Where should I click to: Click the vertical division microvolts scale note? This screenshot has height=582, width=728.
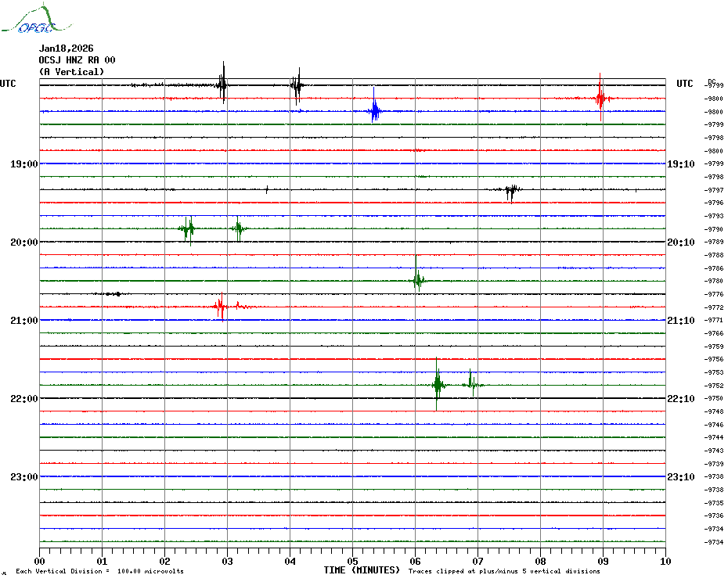point(99,571)
